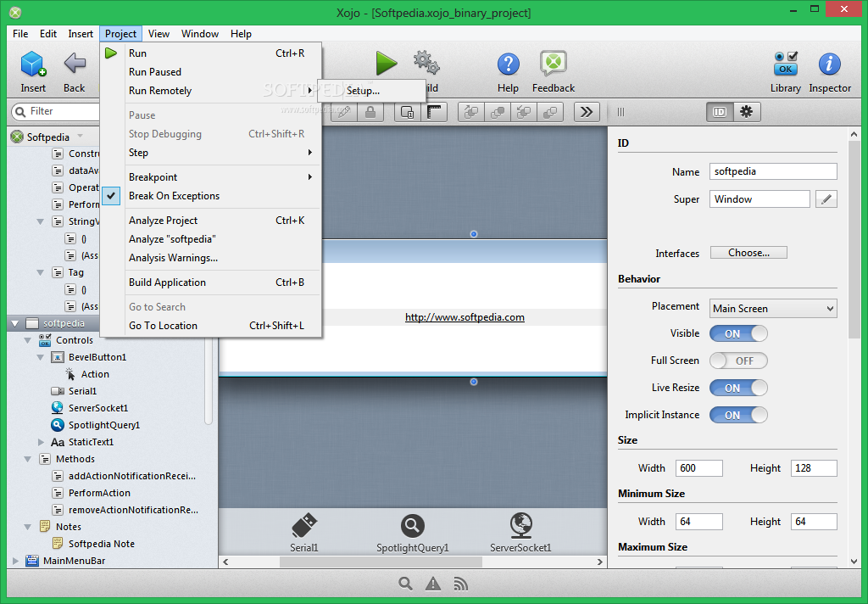The height and width of the screenshot is (604, 868).
Task: Open the Library panel icon
Action: point(786,64)
